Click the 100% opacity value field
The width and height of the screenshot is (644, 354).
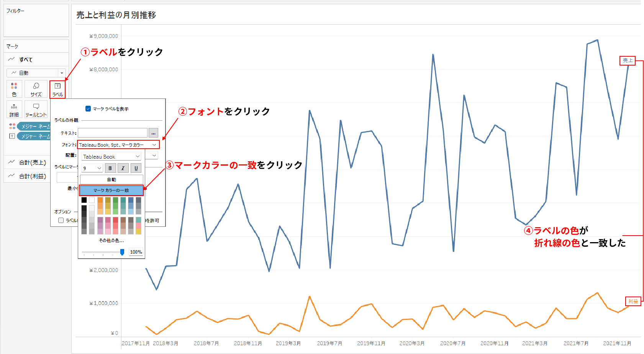tap(136, 252)
